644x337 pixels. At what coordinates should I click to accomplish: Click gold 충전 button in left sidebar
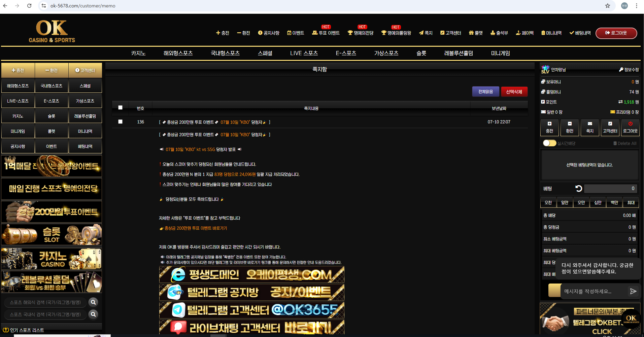[x=18, y=70]
